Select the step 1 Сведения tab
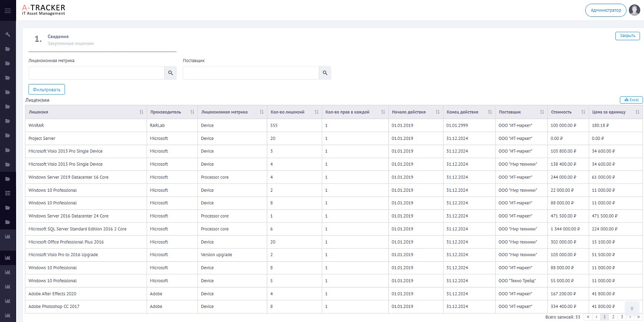644x322 pixels. pyautogui.click(x=102, y=40)
